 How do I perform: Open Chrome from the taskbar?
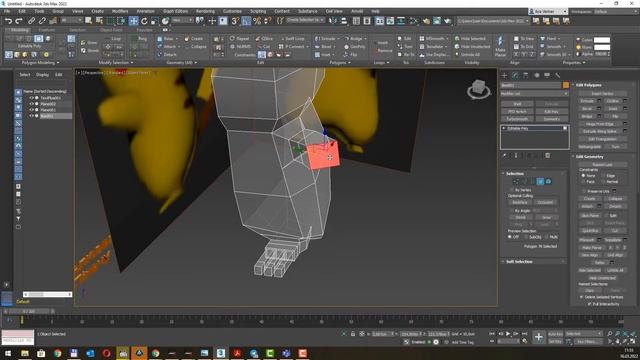(58, 353)
